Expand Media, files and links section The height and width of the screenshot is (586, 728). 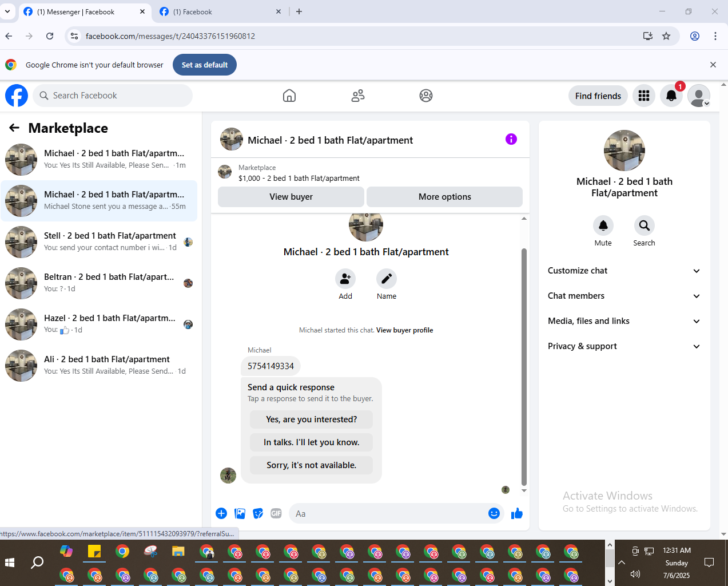[x=624, y=321]
